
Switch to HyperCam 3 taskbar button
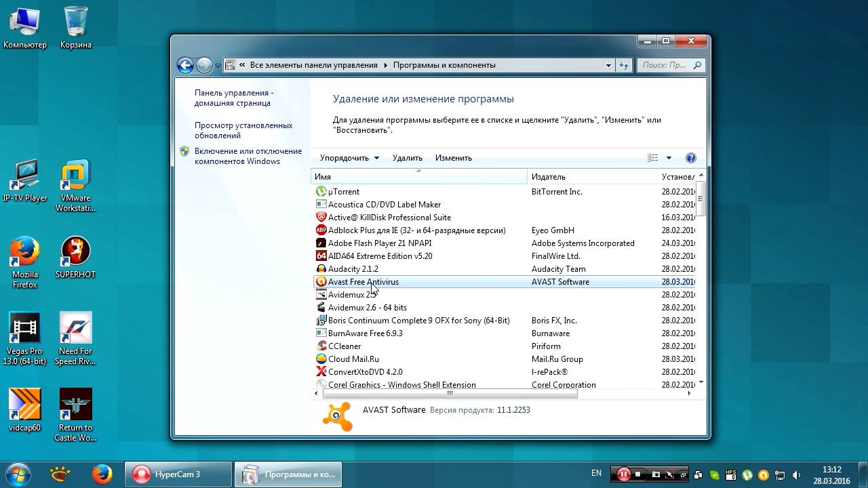coord(178,474)
